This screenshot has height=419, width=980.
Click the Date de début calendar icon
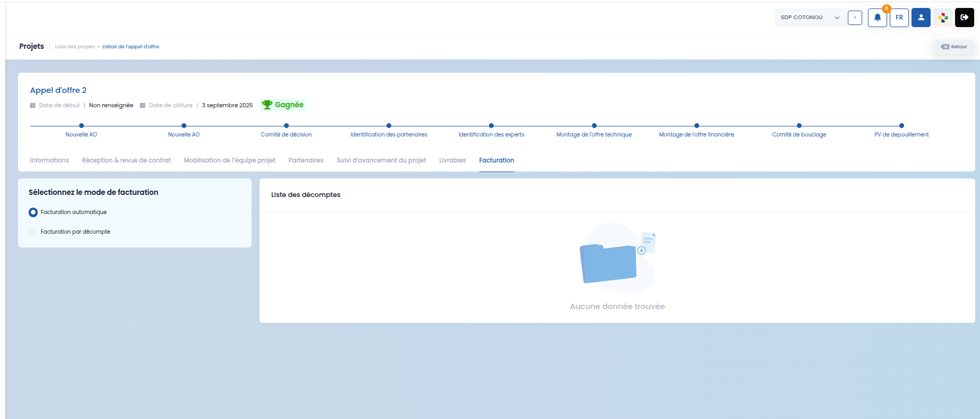[32, 105]
